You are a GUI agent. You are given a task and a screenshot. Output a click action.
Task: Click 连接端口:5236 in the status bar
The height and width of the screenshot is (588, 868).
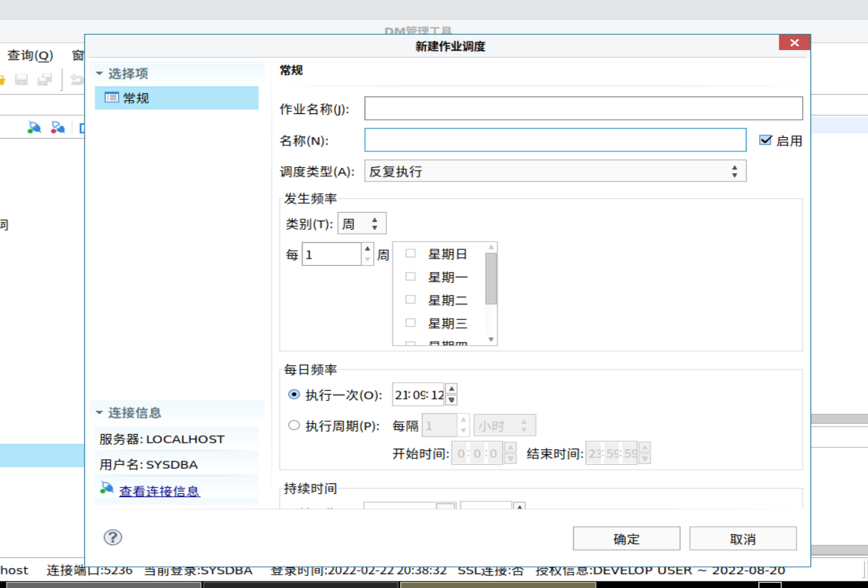(x=89, y=571)
